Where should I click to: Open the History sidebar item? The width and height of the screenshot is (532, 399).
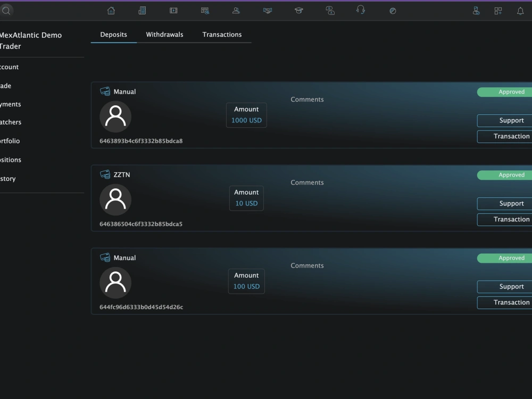[8, 179]
